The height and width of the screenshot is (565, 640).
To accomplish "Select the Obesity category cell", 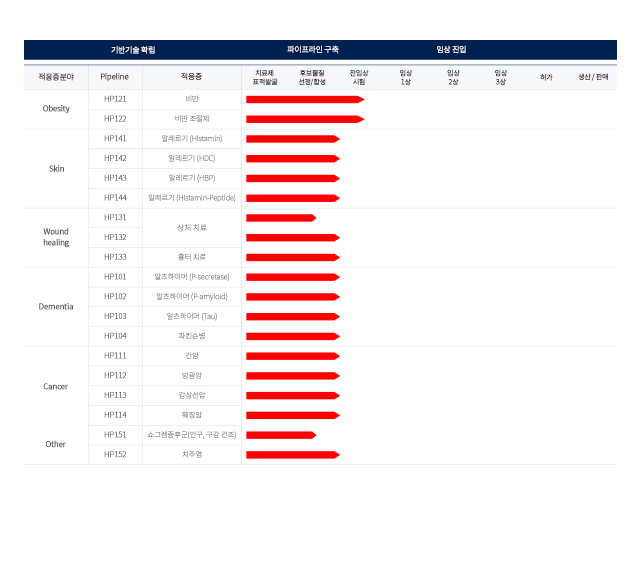I will [56, 109].
